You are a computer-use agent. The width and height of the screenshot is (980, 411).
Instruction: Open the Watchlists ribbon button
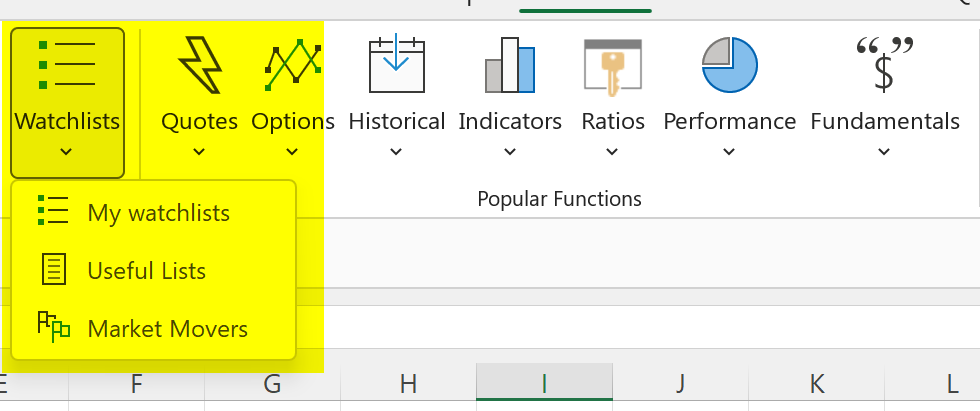tap(68, 103)
